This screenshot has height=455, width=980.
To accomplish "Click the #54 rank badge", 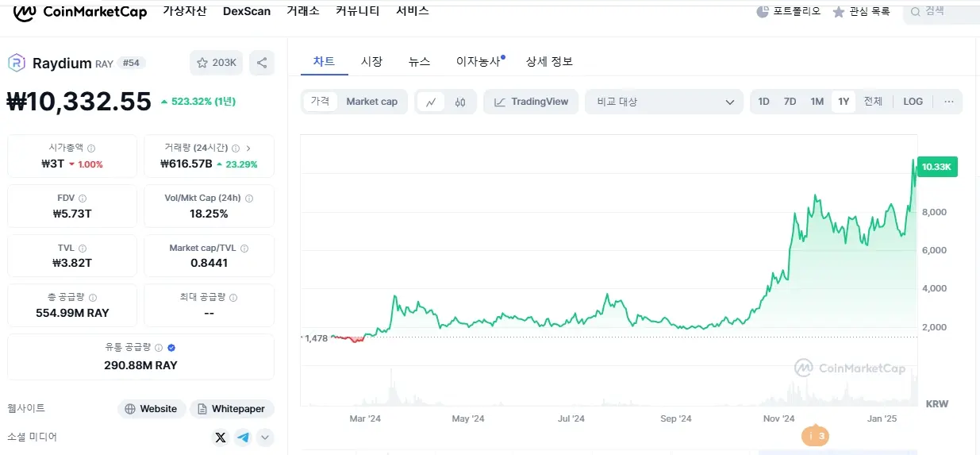I will click(131, 63).
